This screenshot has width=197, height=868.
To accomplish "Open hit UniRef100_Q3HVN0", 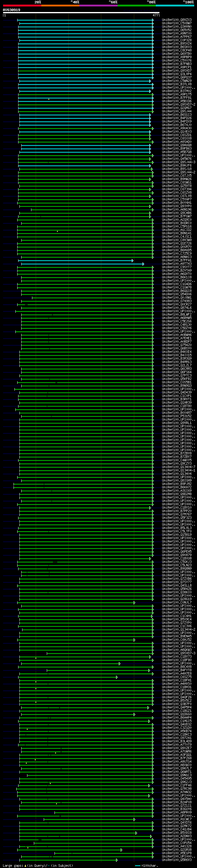I will coord(176,26).
